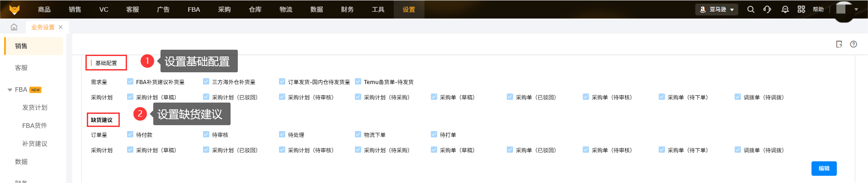Viewport: 868px width, 183px height.
Task: Select 客服 in the left sidebar
Action: click(21, 68)
